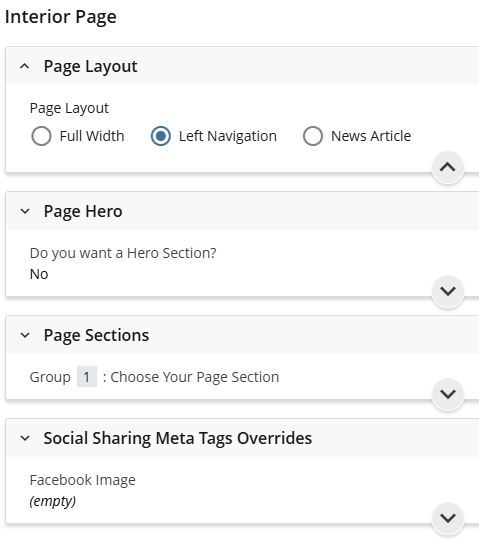Click round down-arrow button in Social Sharing panel
This screenshot has height=551, width=479.
(448, 518)
